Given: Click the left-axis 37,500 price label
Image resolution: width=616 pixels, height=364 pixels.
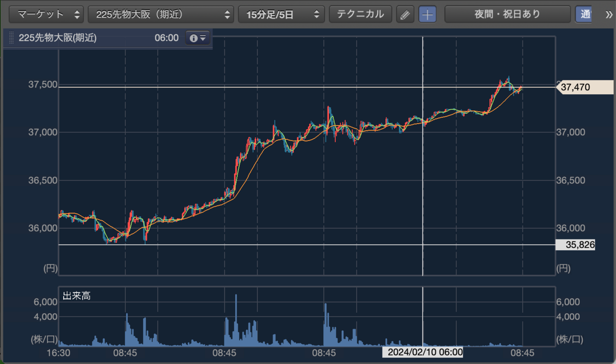Looking at the screenshot, I should [x=43, y=85].
